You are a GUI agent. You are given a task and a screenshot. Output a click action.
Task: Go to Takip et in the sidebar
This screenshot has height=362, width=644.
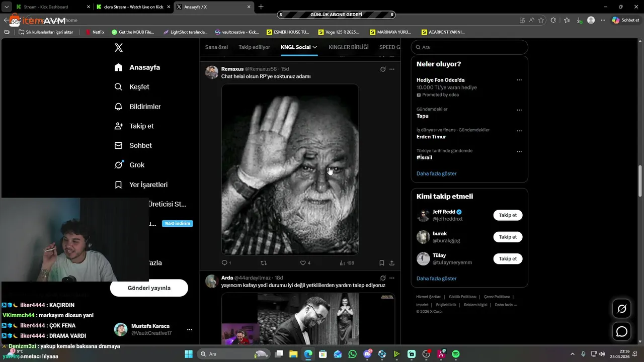(x=134, y=126)
